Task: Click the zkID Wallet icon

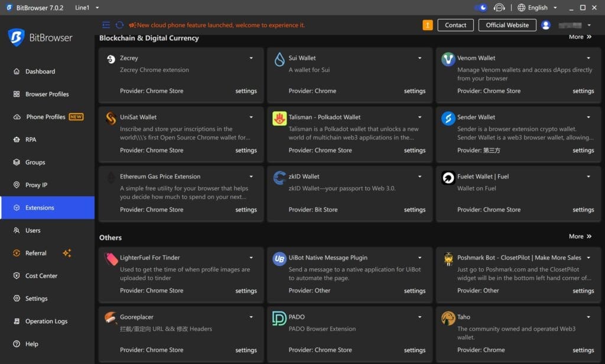Action: (x=279, y=178)
